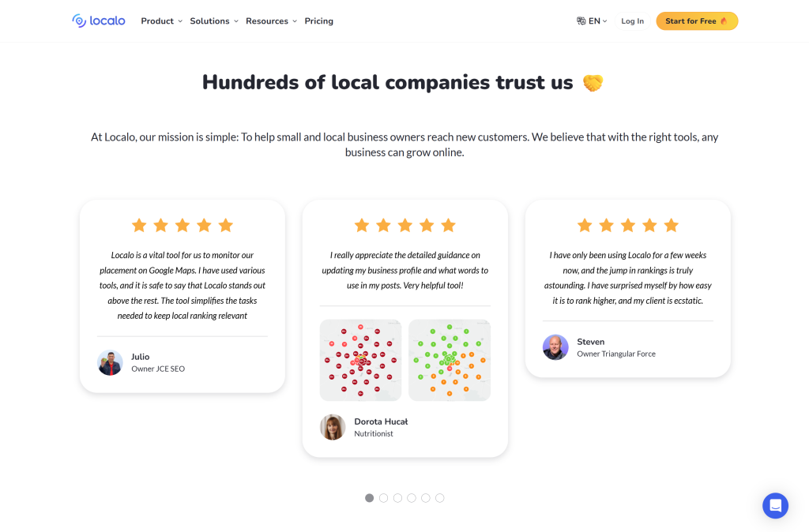
Task: Click the language translate icon
Action: click(x=581, y=21)
